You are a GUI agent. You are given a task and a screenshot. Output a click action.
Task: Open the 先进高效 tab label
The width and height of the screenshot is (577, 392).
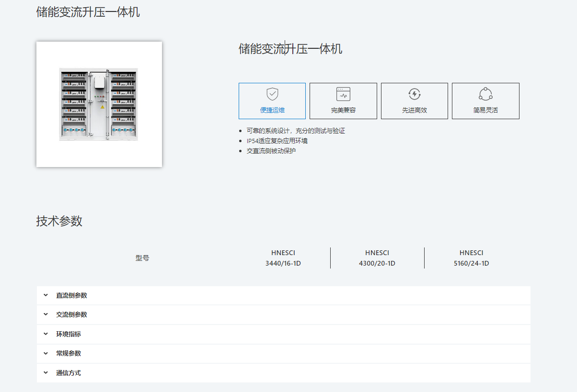pos(415,110)
